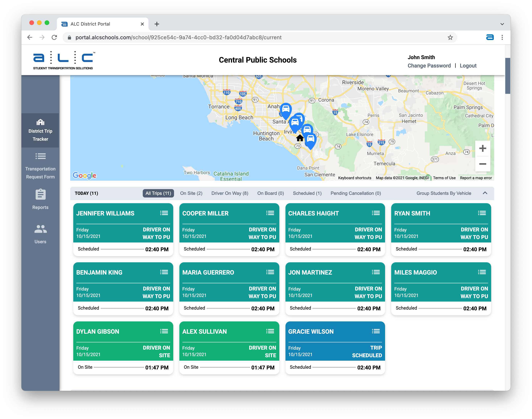Go back using the browser back arrow

coord(30,37)
